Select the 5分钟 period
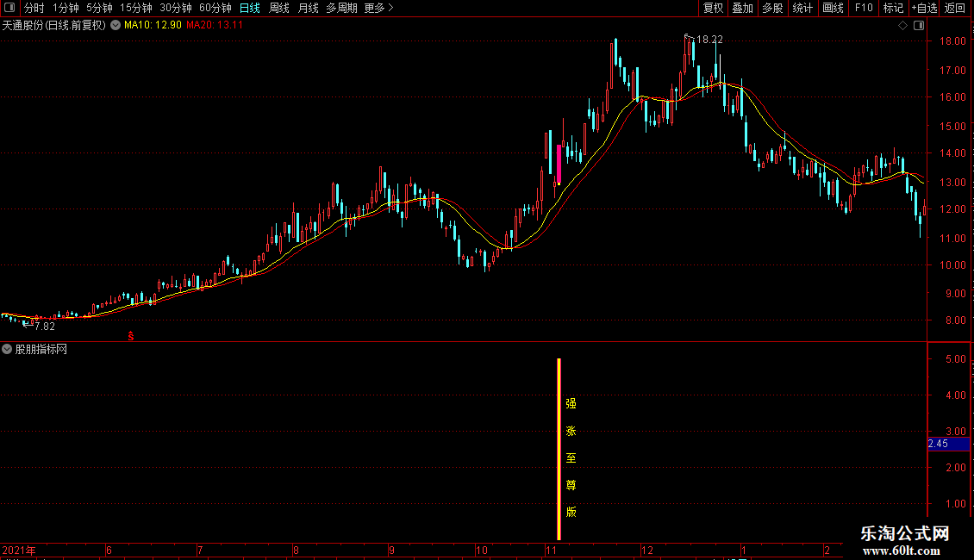Image resolution: width=974 pixels, height=560 pixels. (99, 8)
